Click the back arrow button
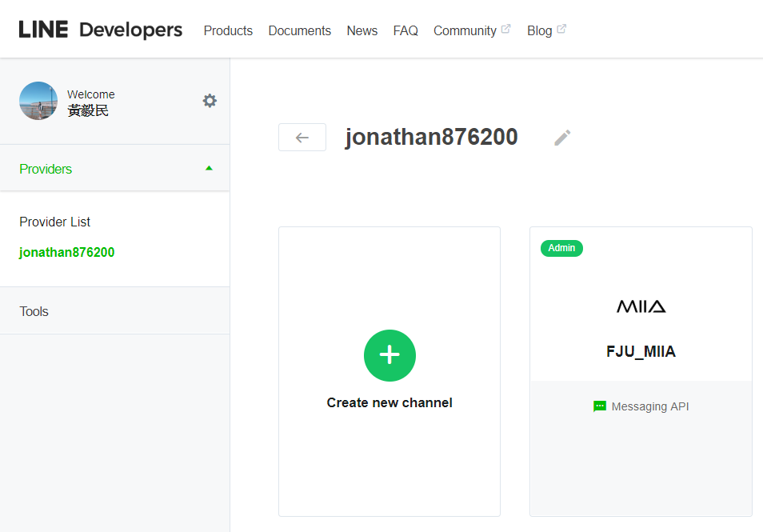The image size is (763, 532). coord(302,138)
